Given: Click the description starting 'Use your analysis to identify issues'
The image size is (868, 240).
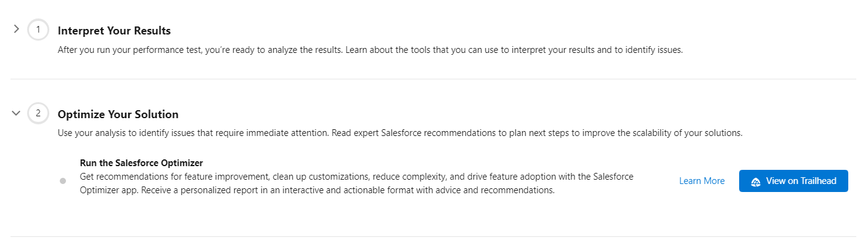Looking at the screenshot, I should (x=400, y=133).
